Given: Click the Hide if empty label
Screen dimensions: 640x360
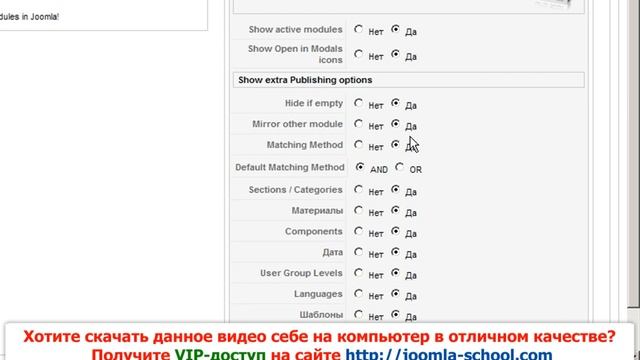Looking at the screenshot, I should point(313,103).
